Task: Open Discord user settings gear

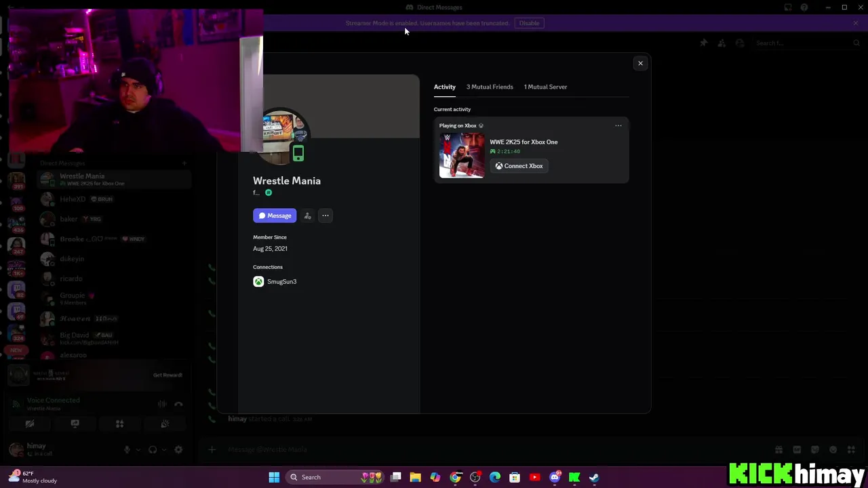Action: 178,449
